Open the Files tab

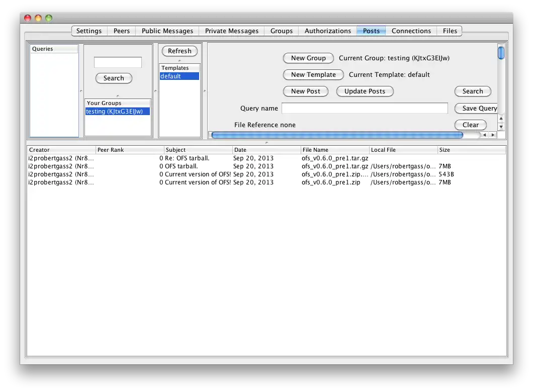[450, 31]
